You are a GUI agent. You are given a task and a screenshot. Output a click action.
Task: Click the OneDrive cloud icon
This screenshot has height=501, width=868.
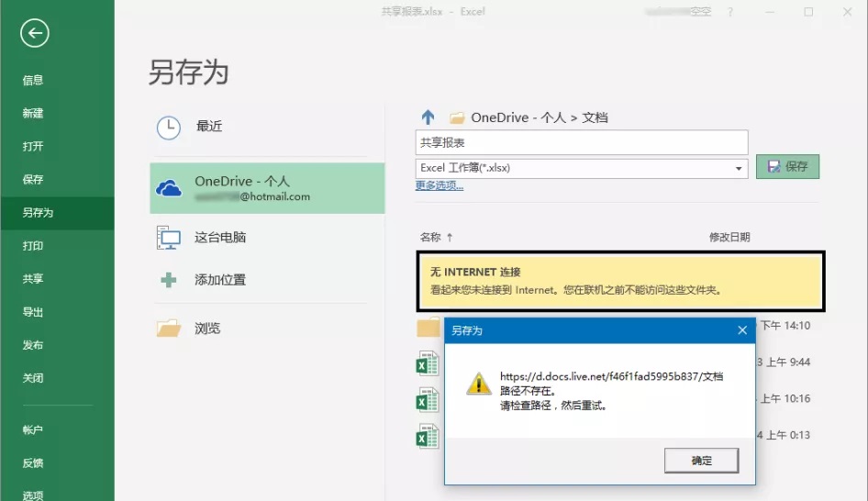click(x=169, y=189)
